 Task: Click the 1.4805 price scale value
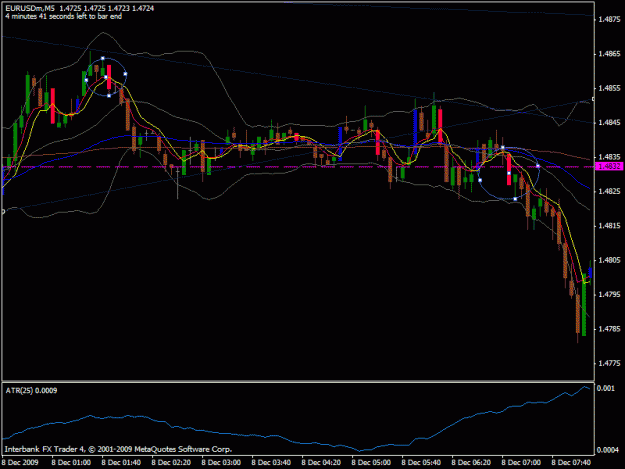pyautogui.click(x=609, y=260)
